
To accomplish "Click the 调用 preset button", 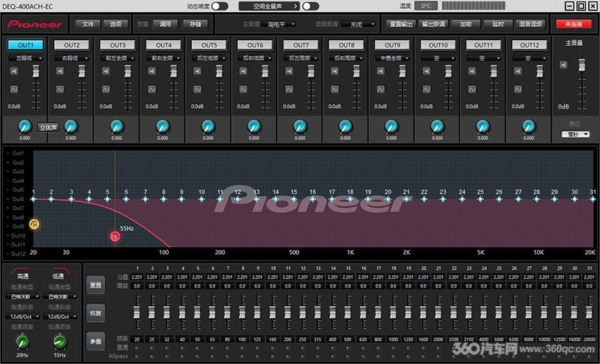I will tap(165, 24).
